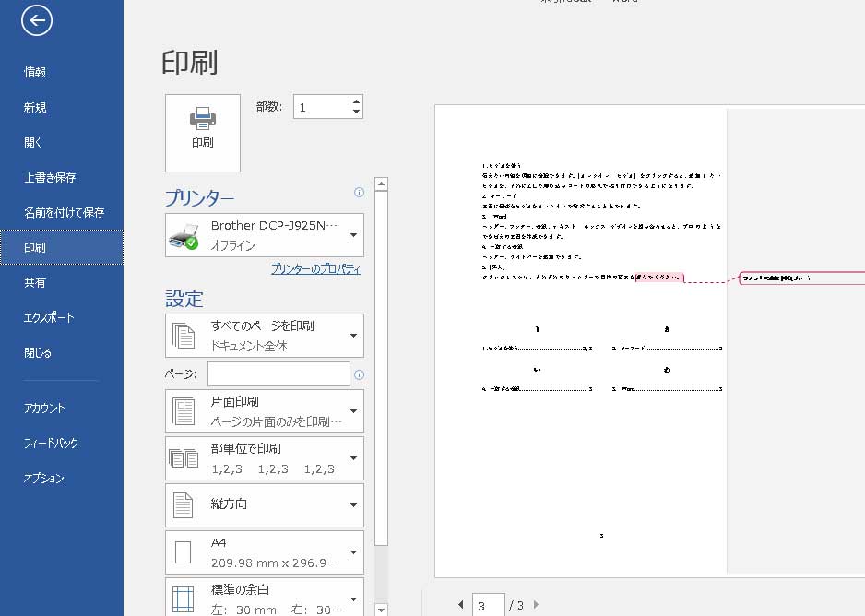Decrease copies count with down stepper arrow
The image size is (865, 616).
click(x=356, y=113)
